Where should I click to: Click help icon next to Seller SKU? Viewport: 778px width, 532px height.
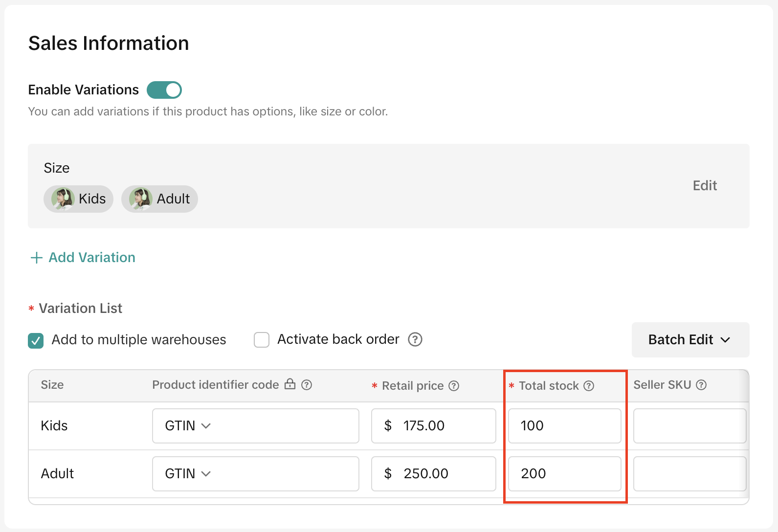pos(701,385)
